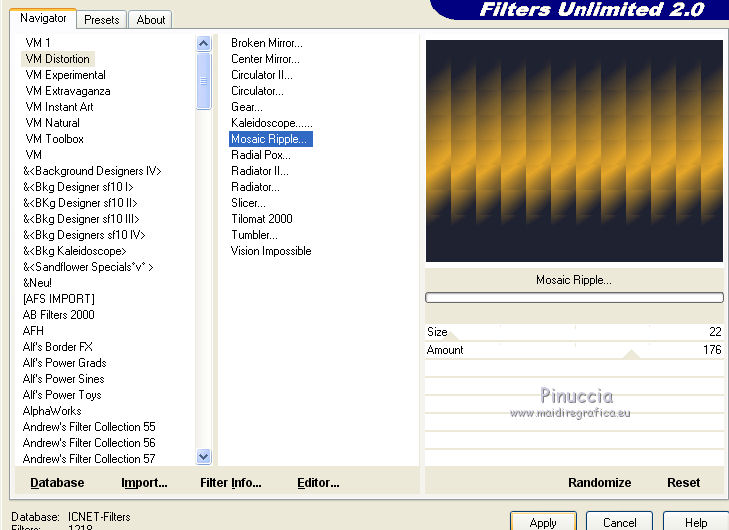Click the progress bar under Mosaic Ripple
Viewport: 729px width, 530px height.
pyautogui.click(x=574, y=298)
